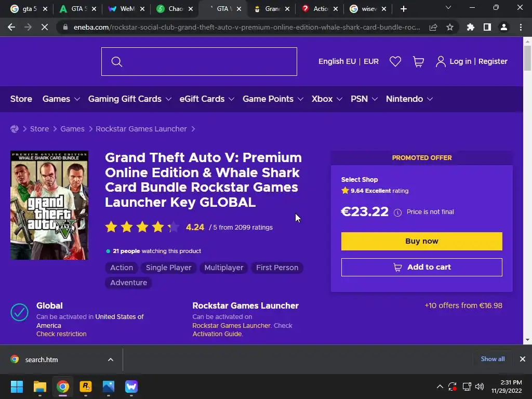Image resolution: width=532 pixels, height=399 pixels.
Task: Click the Add to cart button
Action: (x=422, y=268)
